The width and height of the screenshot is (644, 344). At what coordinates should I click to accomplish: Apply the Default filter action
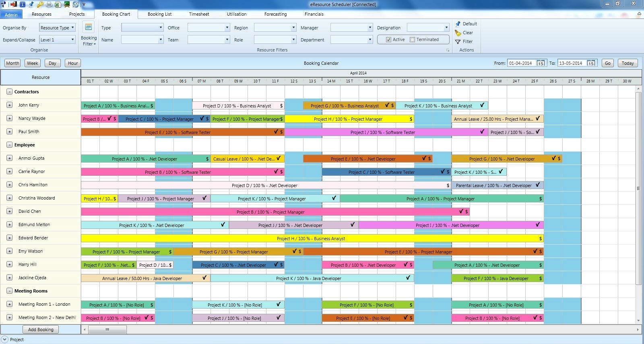click(466, 24)
